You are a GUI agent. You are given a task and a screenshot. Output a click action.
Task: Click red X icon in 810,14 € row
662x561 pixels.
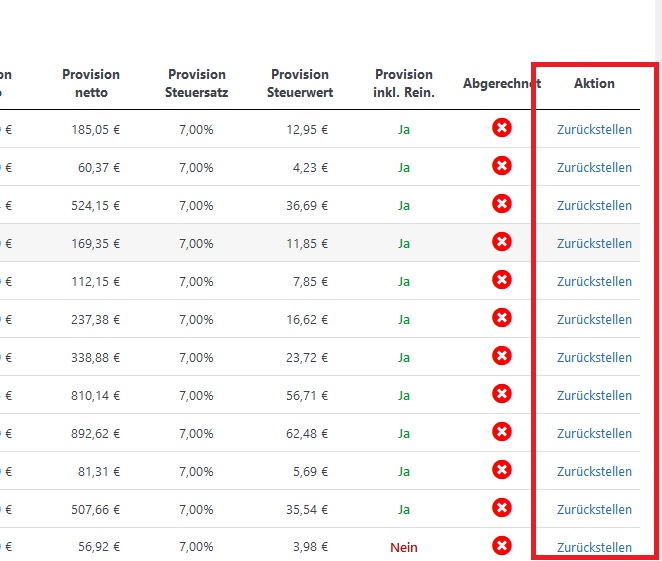(502, 393)
